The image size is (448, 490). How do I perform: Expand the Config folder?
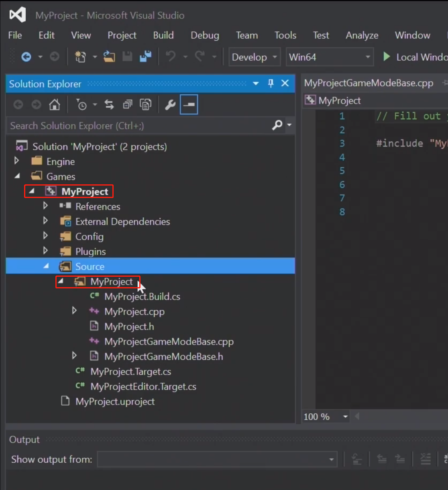point(45,236)
